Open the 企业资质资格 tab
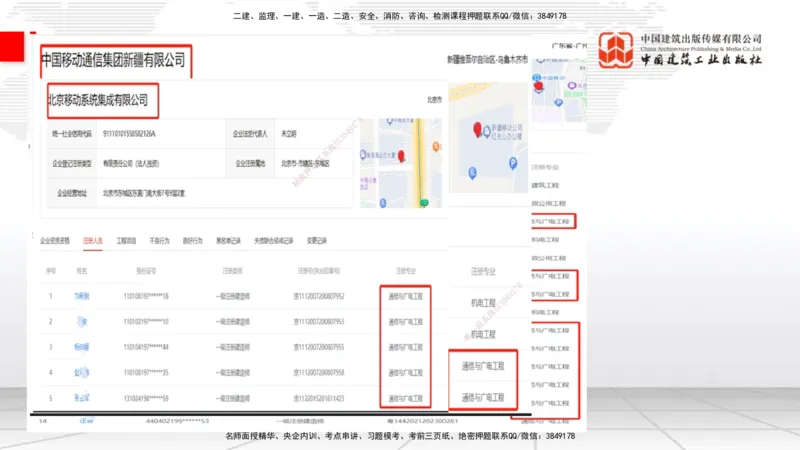The height and width of the screenshot is (450, 800). [x=55, y=240]
